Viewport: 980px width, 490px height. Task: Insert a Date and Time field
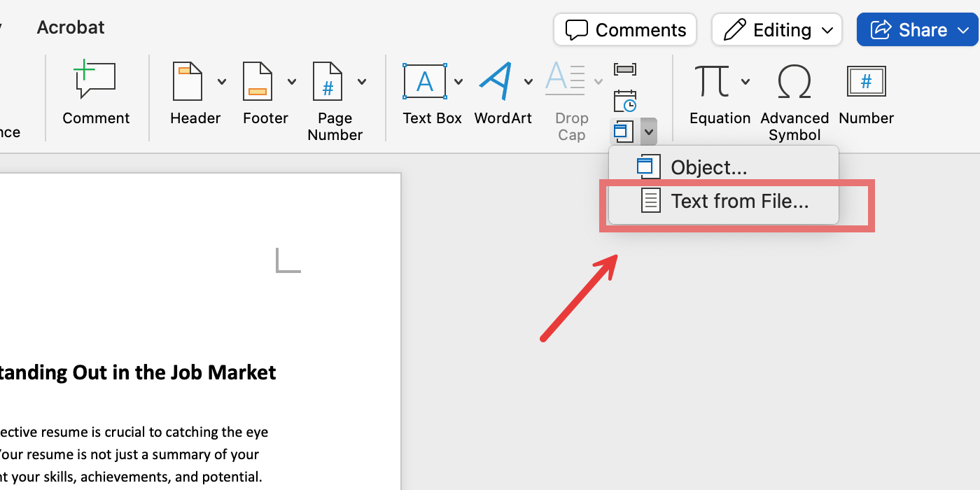pyautogui.click(x=625, y=100)
